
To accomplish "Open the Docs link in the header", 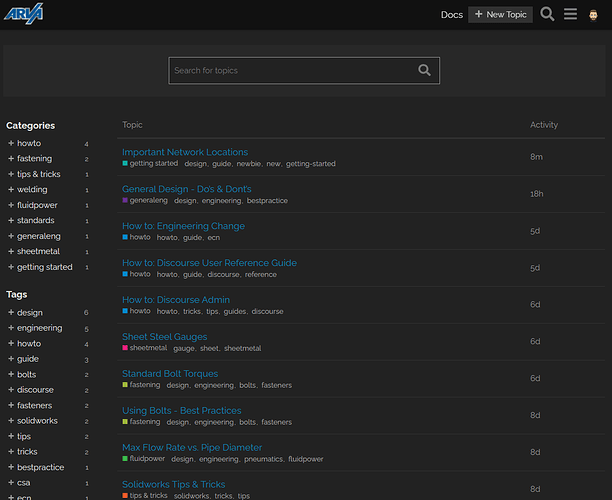I will 452,15.
